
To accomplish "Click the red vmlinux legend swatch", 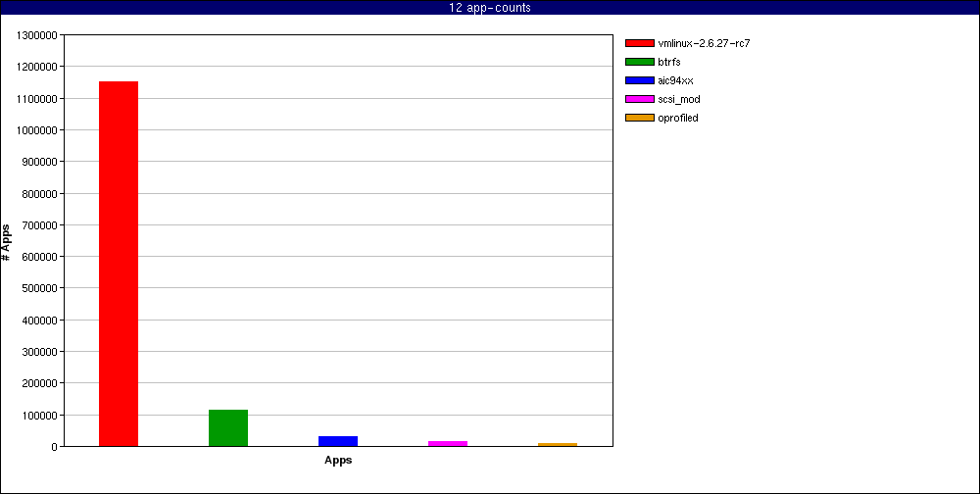I will pyautogui.click(x=639, y=43).
